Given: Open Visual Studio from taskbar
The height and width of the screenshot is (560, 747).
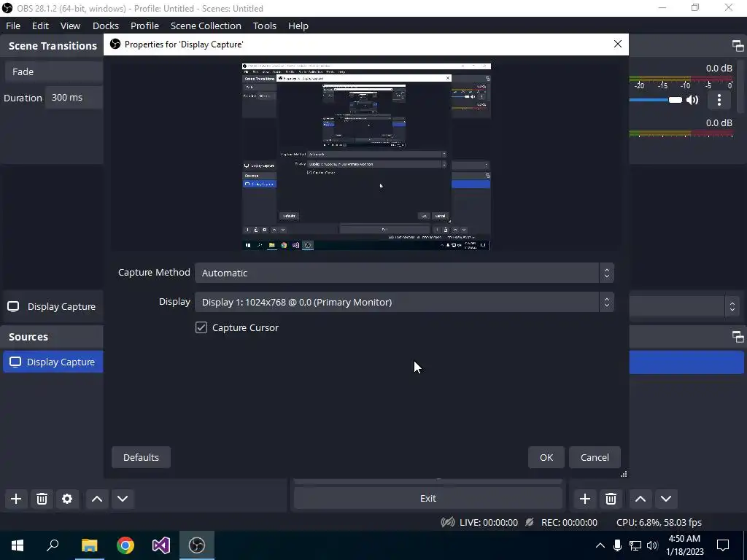Looking at the screenshot, I should tap(161, 545).
